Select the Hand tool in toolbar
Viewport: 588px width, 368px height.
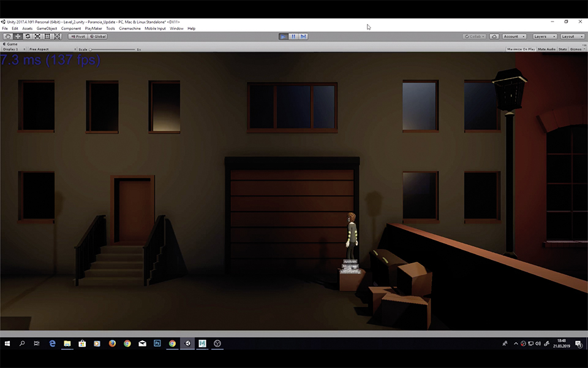8,36
